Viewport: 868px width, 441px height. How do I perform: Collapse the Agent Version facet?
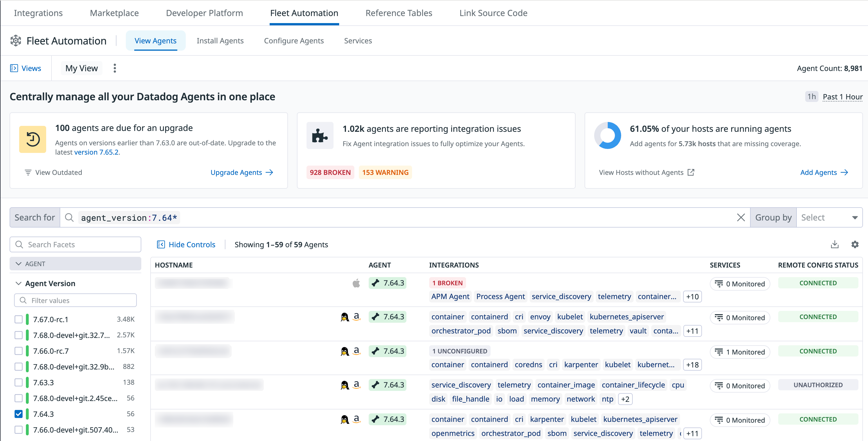[19, 284]
